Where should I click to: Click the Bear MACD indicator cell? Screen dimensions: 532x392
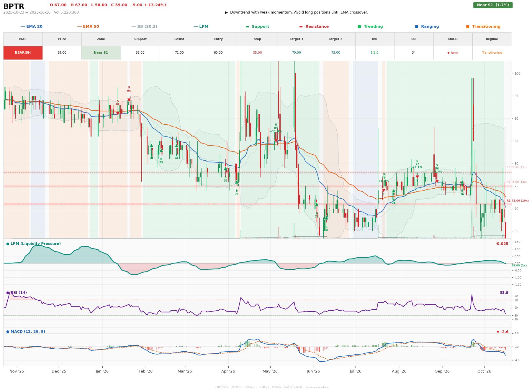(453, 53)
